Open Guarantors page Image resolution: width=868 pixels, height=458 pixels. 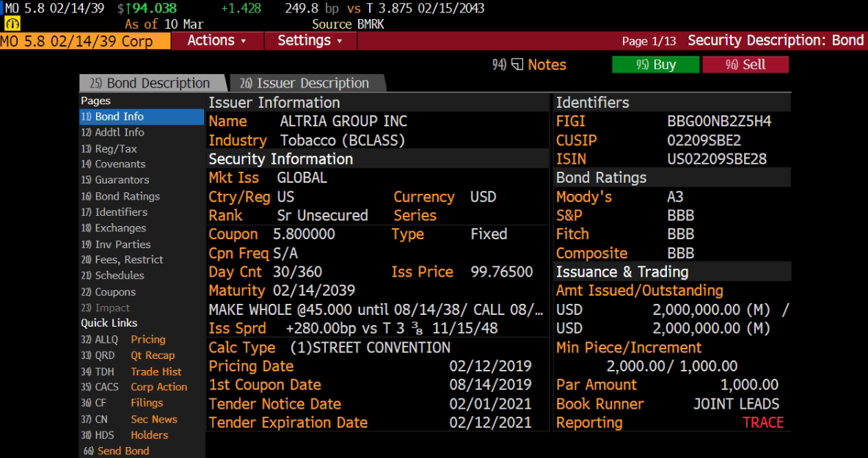(115, 180)
